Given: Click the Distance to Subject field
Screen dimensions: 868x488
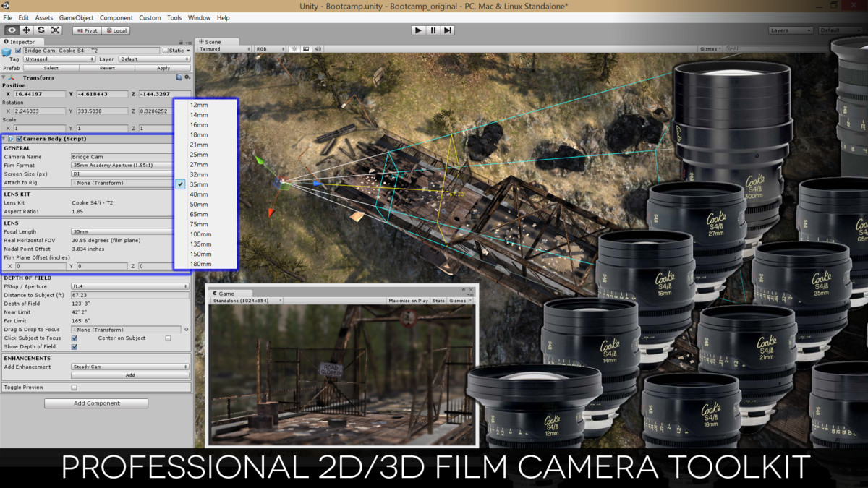Looking at the screenshot, I should (x=130, y=295).
